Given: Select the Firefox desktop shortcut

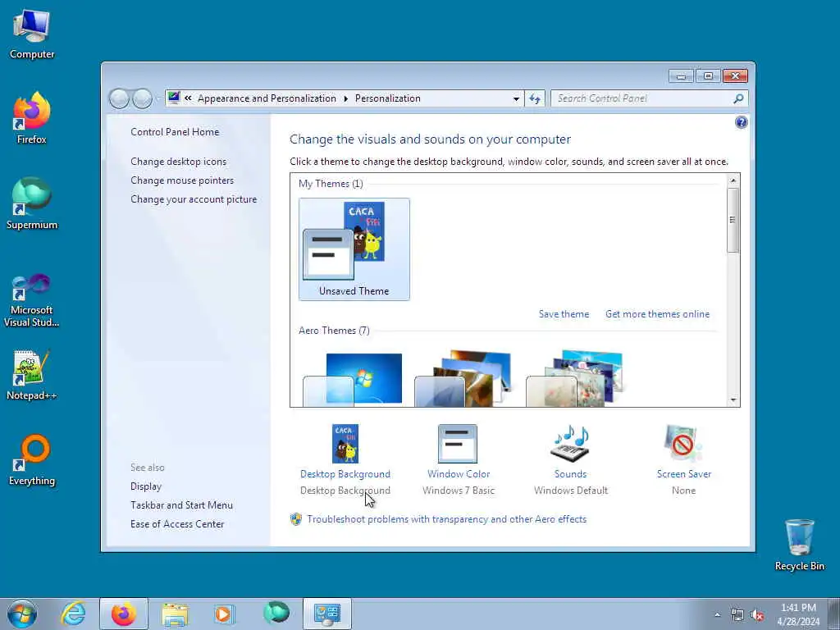Looking at the screenshot, I should (x=32, y=118).
